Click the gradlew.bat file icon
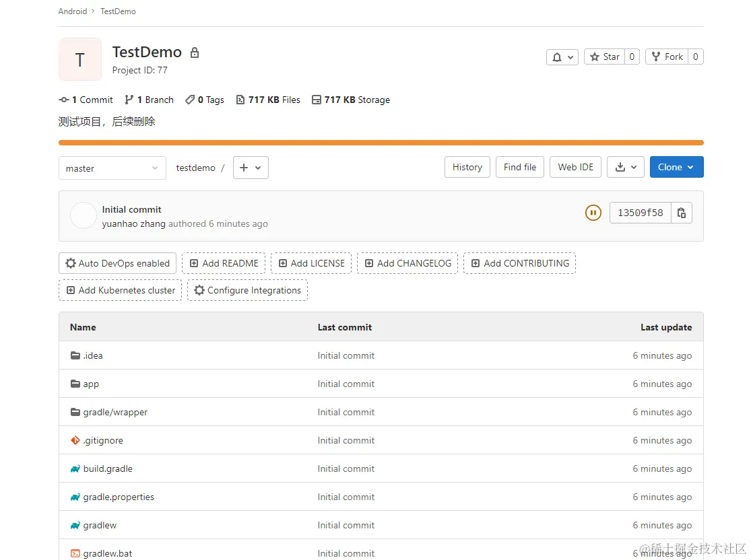 [x=75, y=553]
